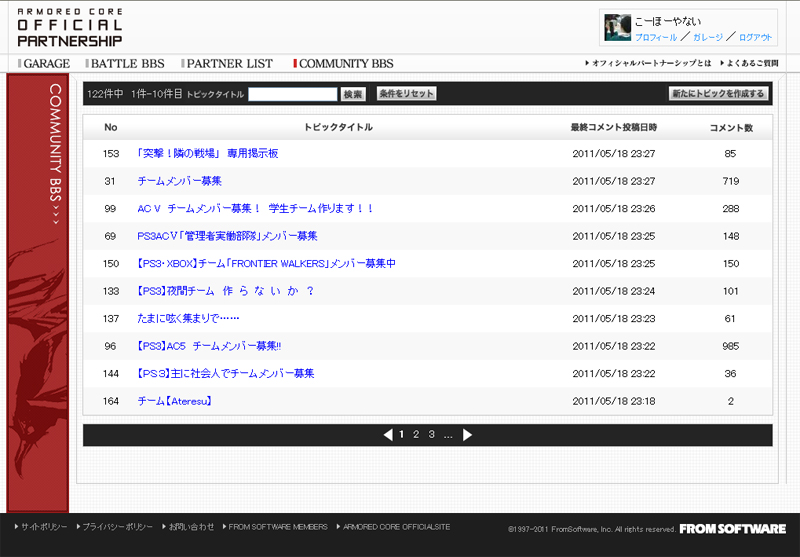Go to page 2 of results
800x557 pixels.
click(x=416, y=435)
